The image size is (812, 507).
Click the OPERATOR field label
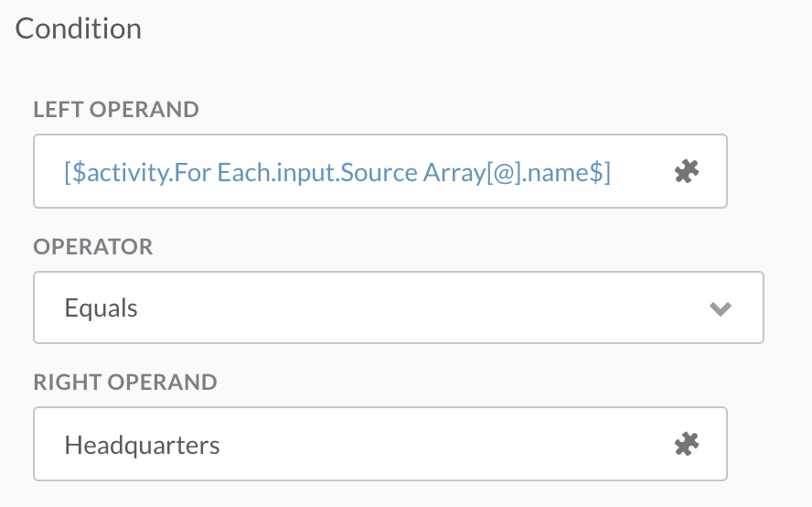(93, 247)
